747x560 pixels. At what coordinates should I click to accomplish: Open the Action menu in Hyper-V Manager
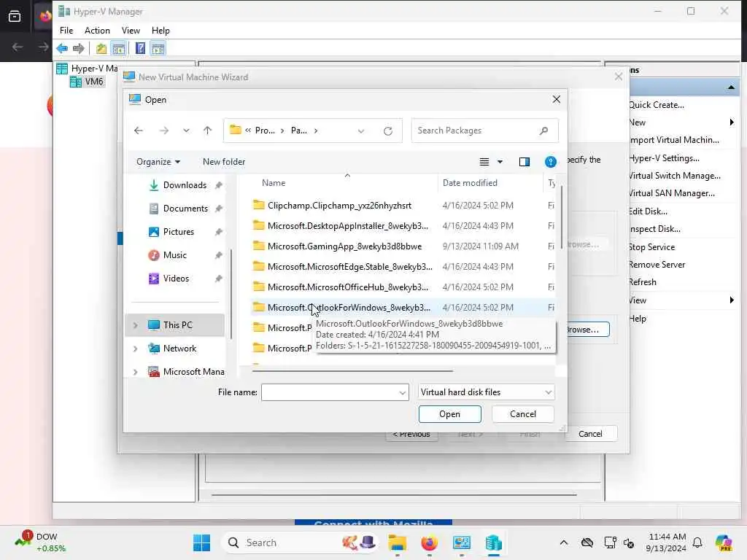tap(97, 31)
